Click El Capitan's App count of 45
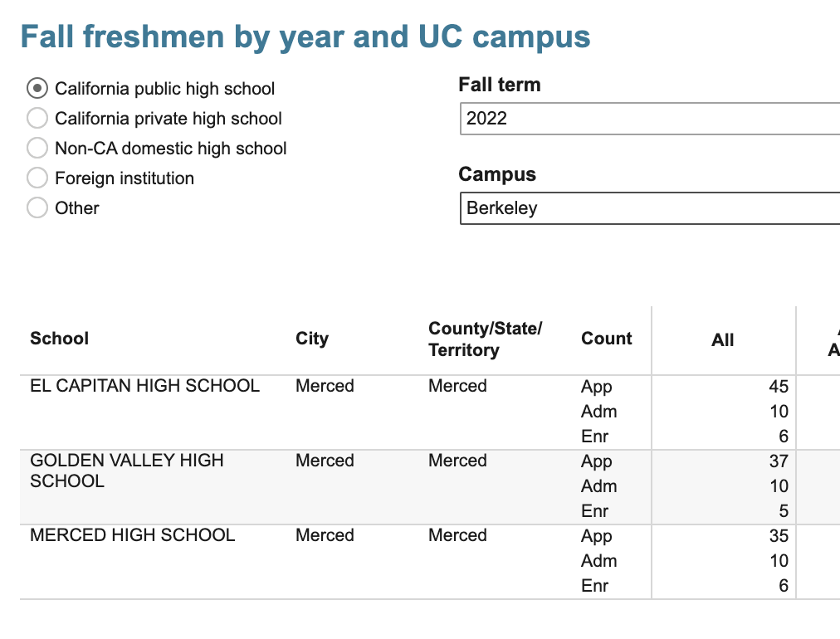Viewport: 840px width, 639px height. (778, 387)
